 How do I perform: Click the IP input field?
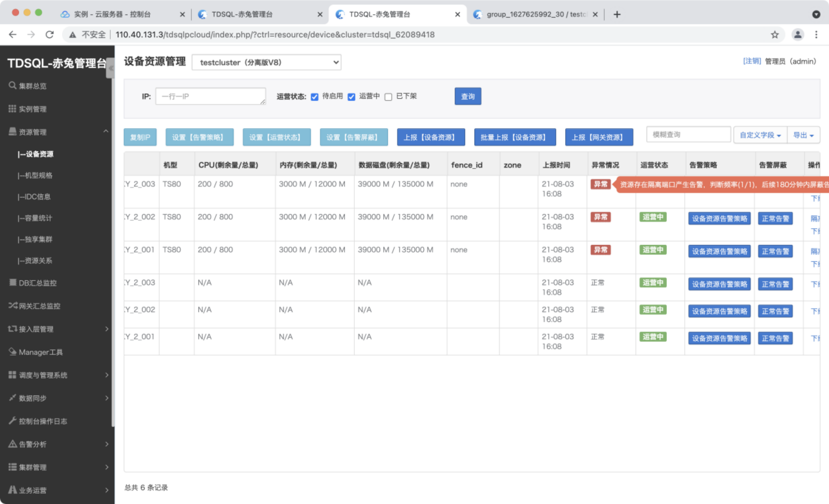pyautogui.click(x=210, y=96)
